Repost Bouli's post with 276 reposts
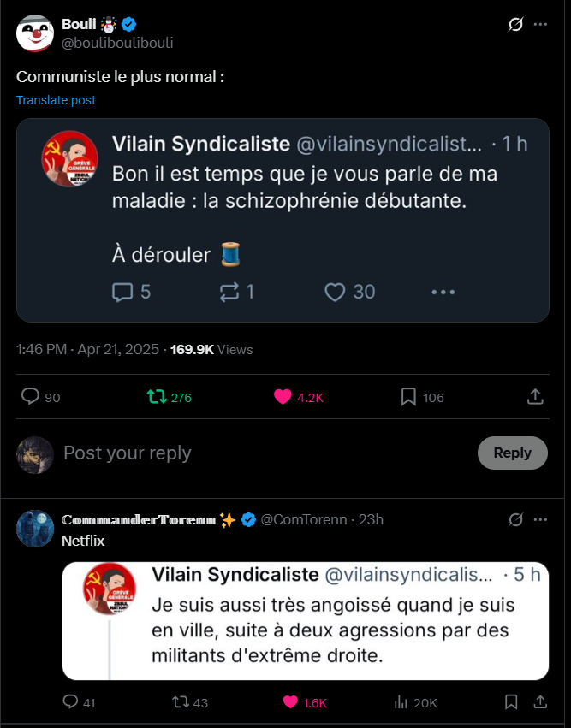571x728 pixels. (x=156, y=397)
